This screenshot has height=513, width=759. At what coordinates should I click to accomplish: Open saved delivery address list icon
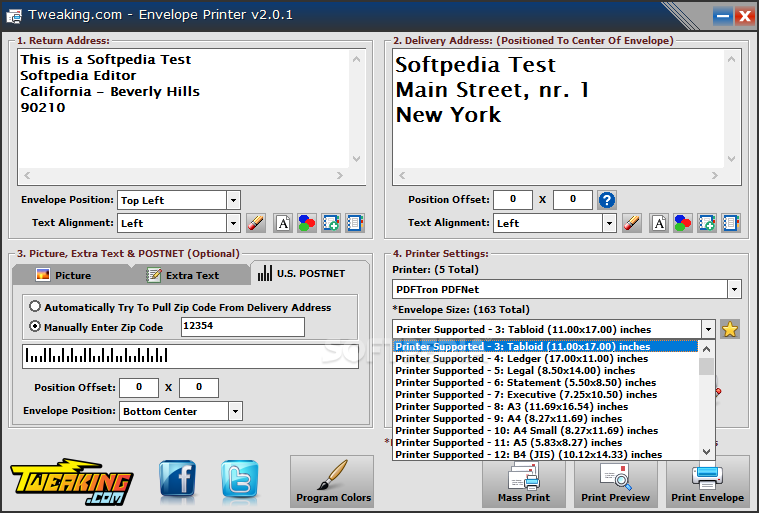pyautogui.click(x=731, y=223)
